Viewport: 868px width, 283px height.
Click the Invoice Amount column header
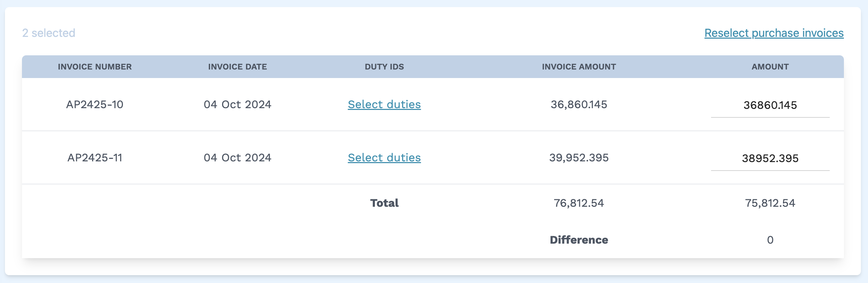coord(579,67)
